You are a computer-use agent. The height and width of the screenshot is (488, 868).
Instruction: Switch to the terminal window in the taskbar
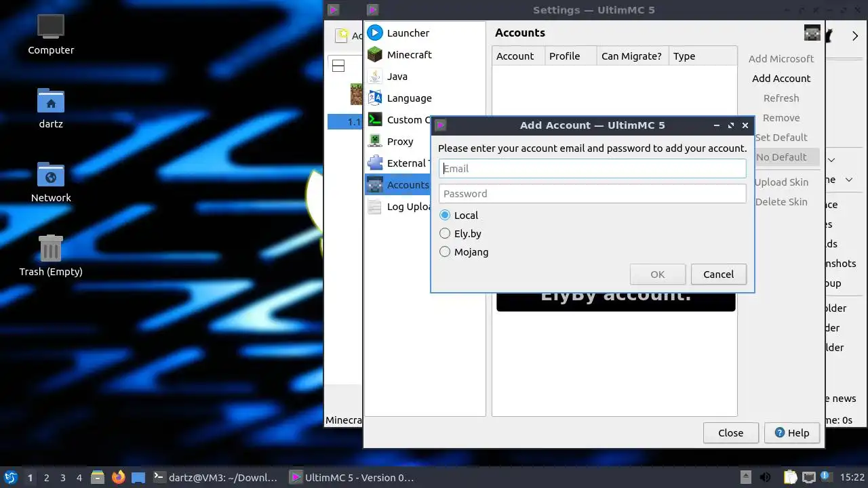[x=216, y=477]
